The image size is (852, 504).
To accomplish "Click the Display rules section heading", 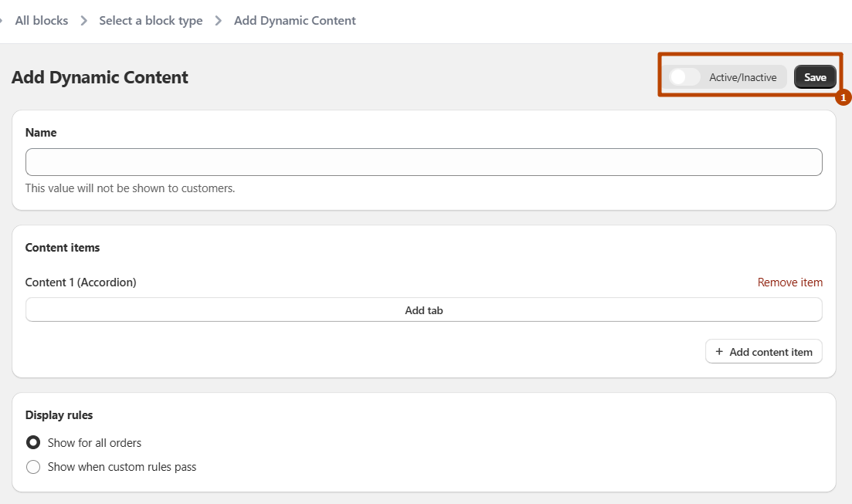I will (59, 415).
